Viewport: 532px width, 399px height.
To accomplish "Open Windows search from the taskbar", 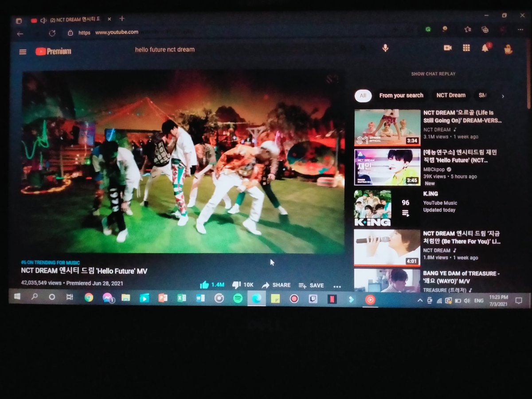I will point(35,297).
